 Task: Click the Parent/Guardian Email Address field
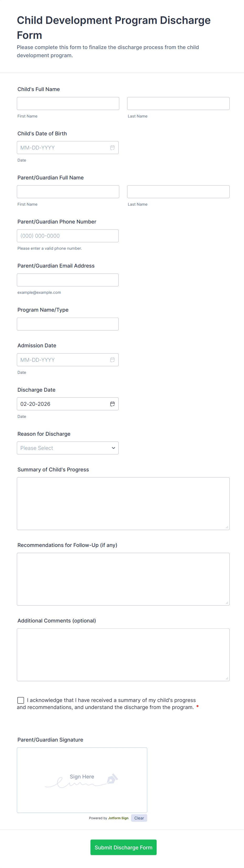(x=68, y=280)
